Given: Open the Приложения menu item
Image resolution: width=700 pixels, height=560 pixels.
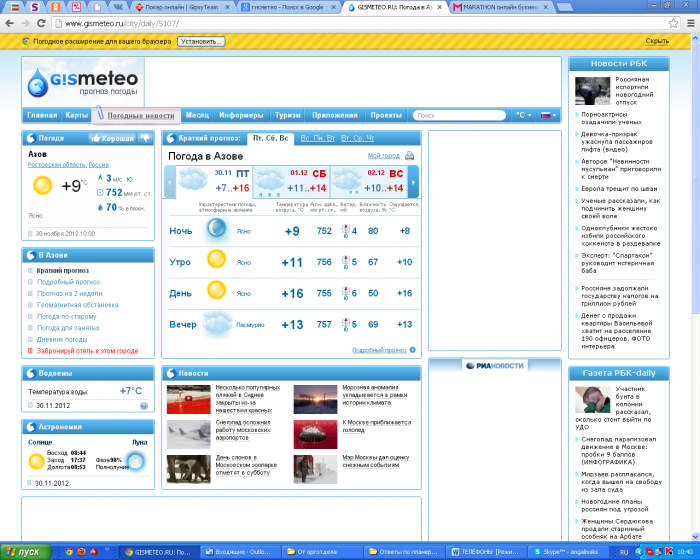Looking at the screenshot, I should (x=334, y=115).
